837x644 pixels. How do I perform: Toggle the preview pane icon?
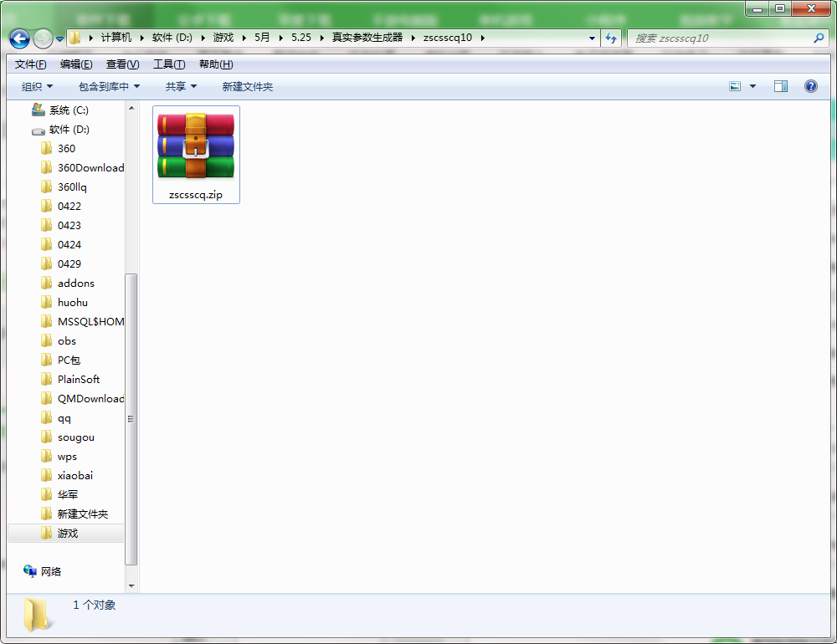click(x=780, y=86)
